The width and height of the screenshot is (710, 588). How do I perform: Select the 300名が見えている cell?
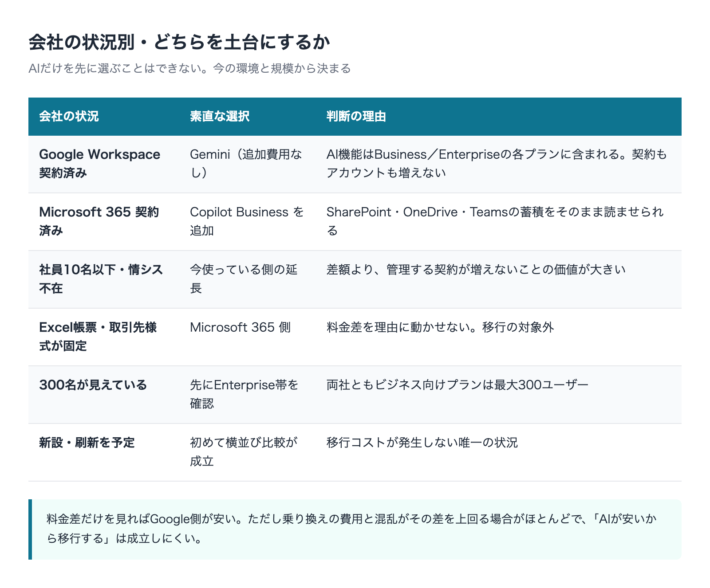point(104,394)
